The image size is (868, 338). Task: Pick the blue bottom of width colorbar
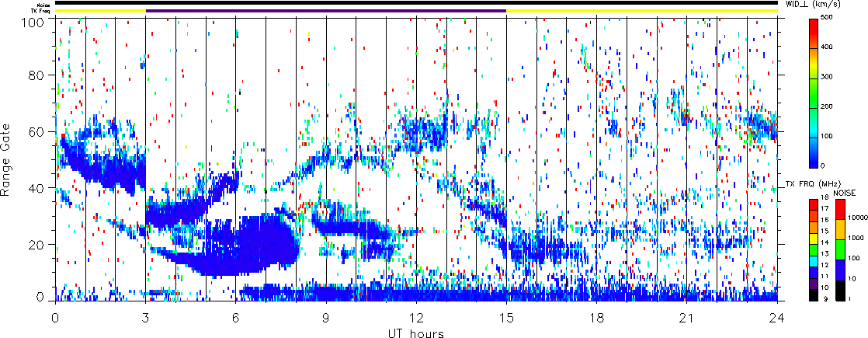(813, 161)
